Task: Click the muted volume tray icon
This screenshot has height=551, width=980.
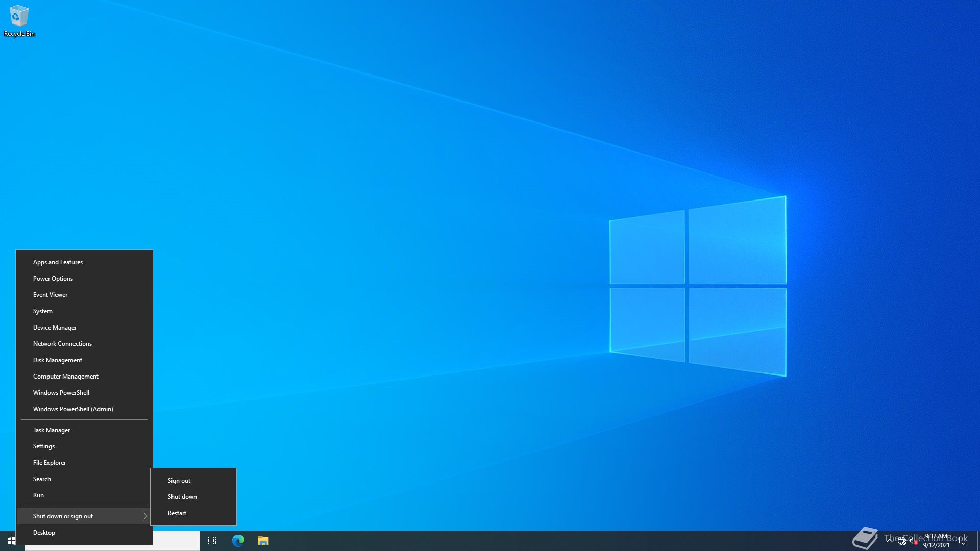Action: (x=914, y=541)
